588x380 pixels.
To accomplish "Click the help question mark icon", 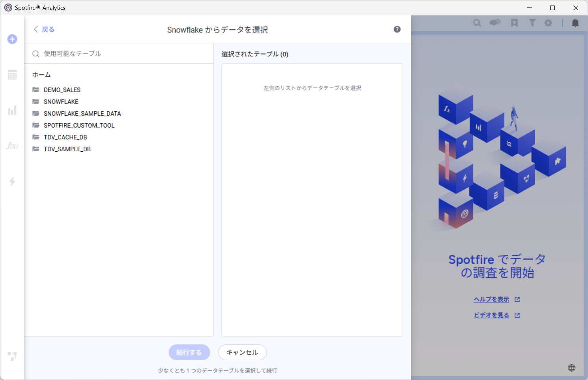I will pos(397,29).
